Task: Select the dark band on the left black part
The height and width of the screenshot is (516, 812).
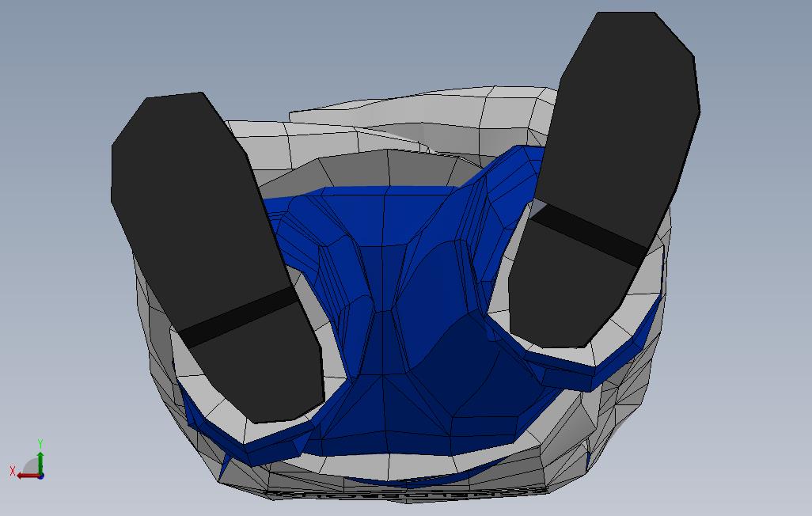Action: click(x=239, y=317)
